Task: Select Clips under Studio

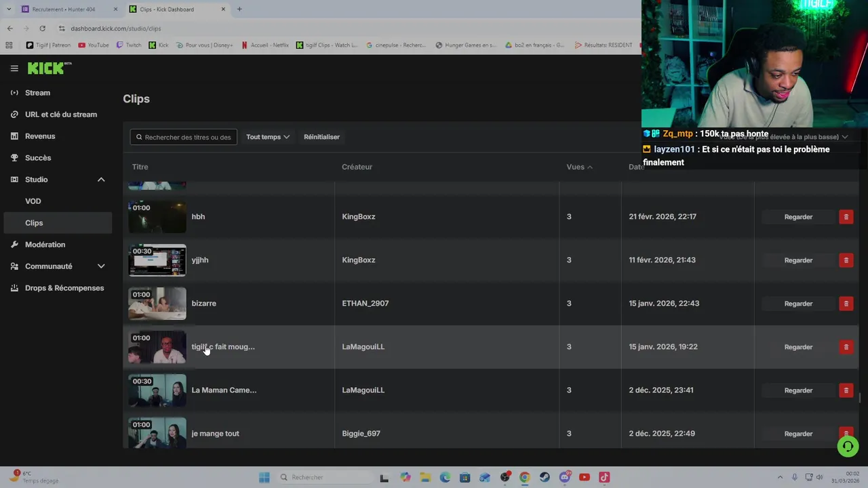Action: click(56, 223)
